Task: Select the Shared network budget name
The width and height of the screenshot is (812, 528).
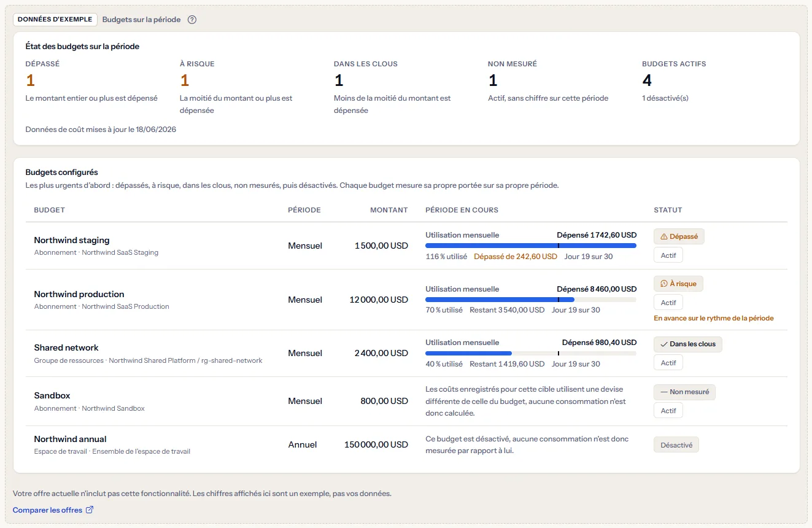Action: click(66, 347)
